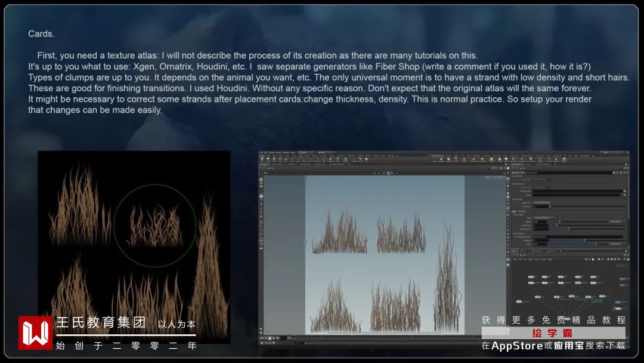The image size is (644, 363).
Task: Click the highlighted selection-mode icon above viewport
Action: click(388, 173)
